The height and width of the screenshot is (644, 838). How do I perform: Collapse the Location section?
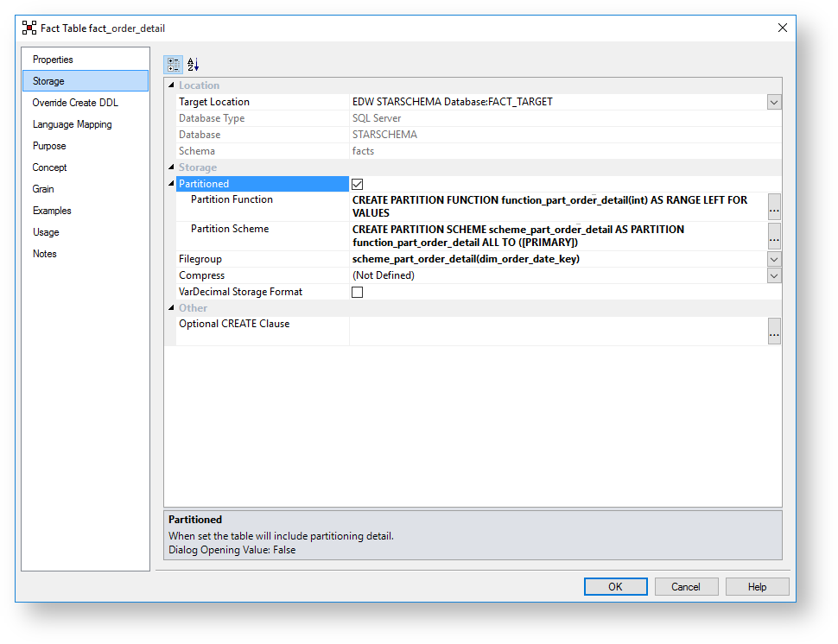pyautogui.click(x=171, y=85)
